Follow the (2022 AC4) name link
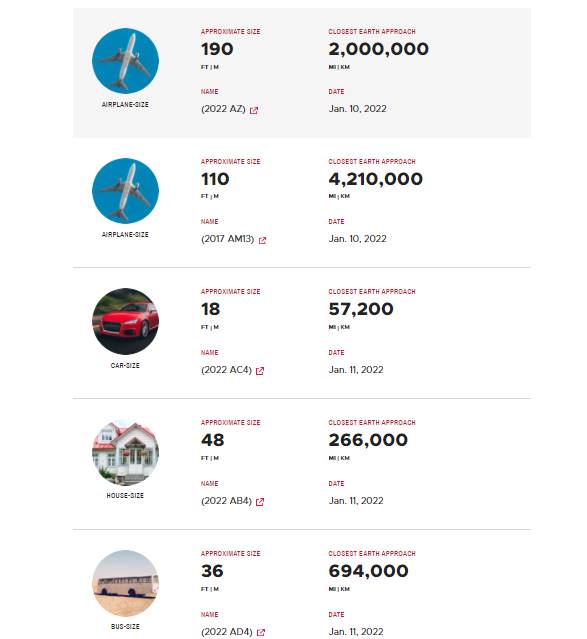The height and width of the screenshot is (639, 587). click(x=226, y=370)
